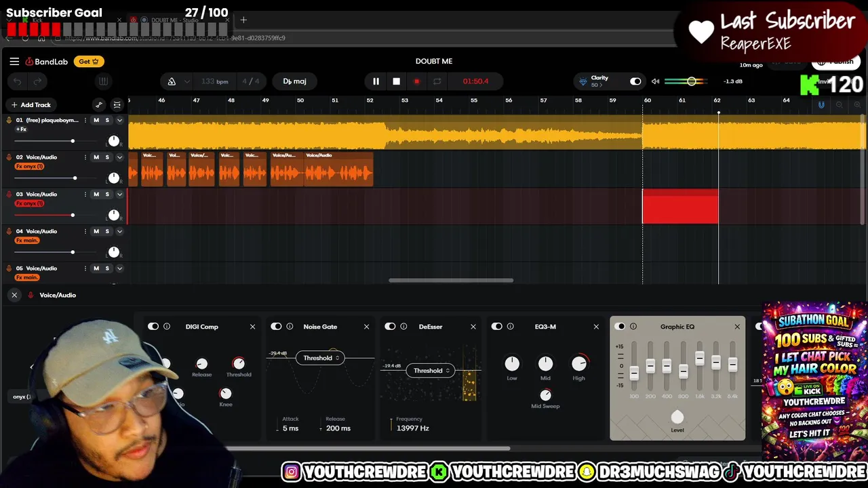The height and width of the screenshot is (488, 868).
Task: Open the +Fx button on track 01
Action: click(x=22, y=129)
